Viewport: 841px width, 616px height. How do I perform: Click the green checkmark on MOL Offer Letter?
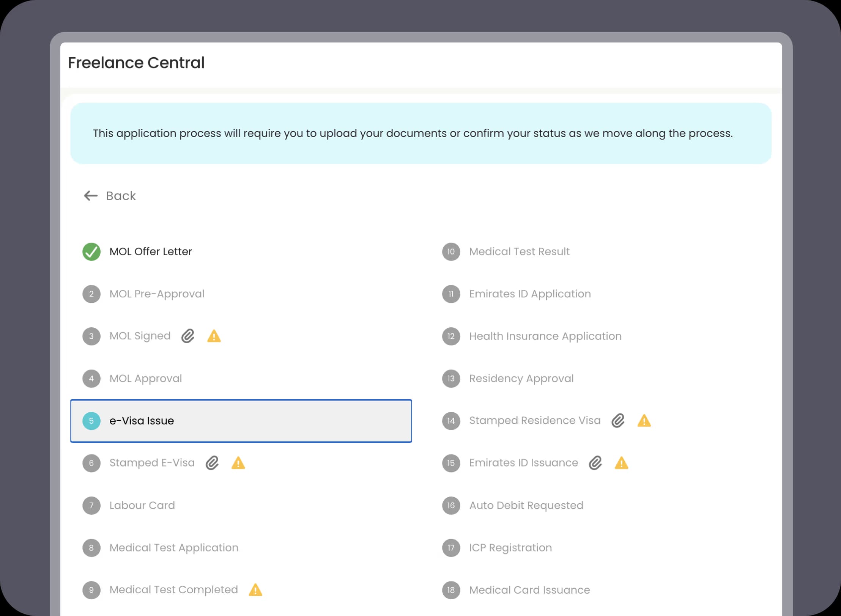(x=91, y=251)
